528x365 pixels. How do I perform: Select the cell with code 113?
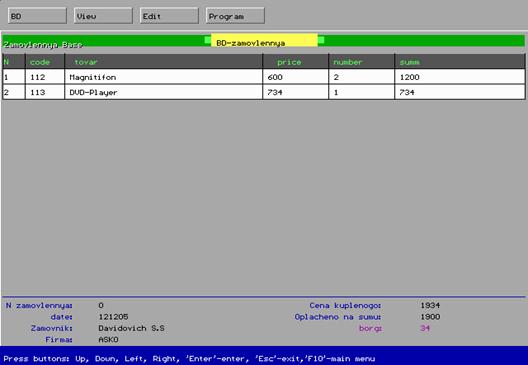coord(45,92)
